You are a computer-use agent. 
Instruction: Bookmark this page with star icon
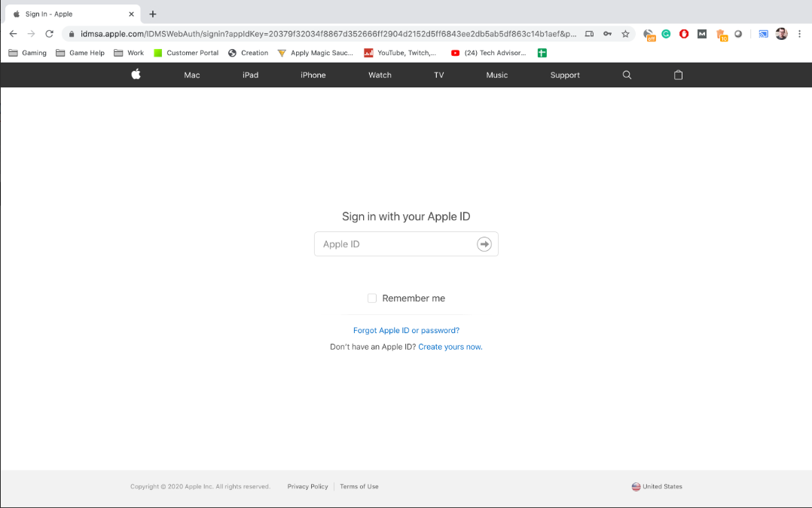coord(625,34)
